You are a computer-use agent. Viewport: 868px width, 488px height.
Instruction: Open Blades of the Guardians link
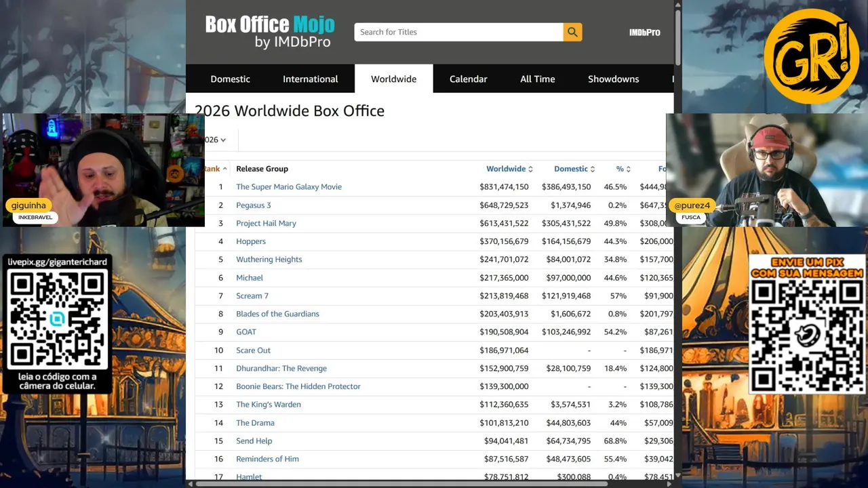[x=277, y=314]
